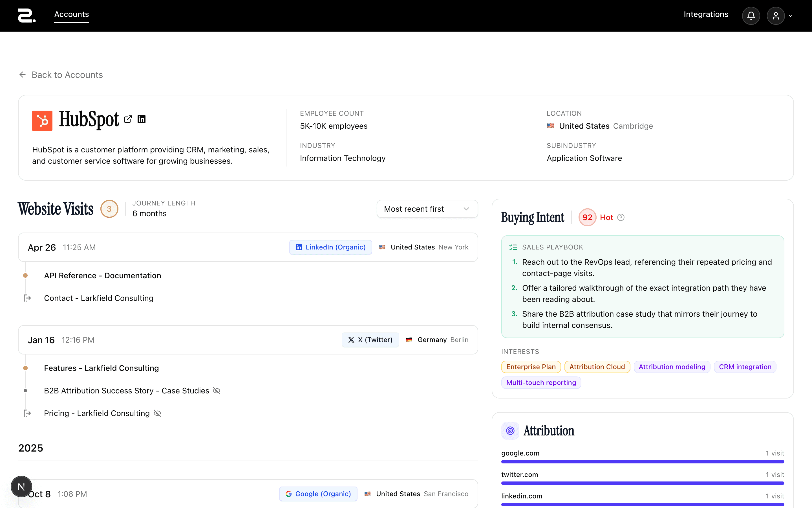Click the US flag beside New York
812x508 pixels.
382,247
